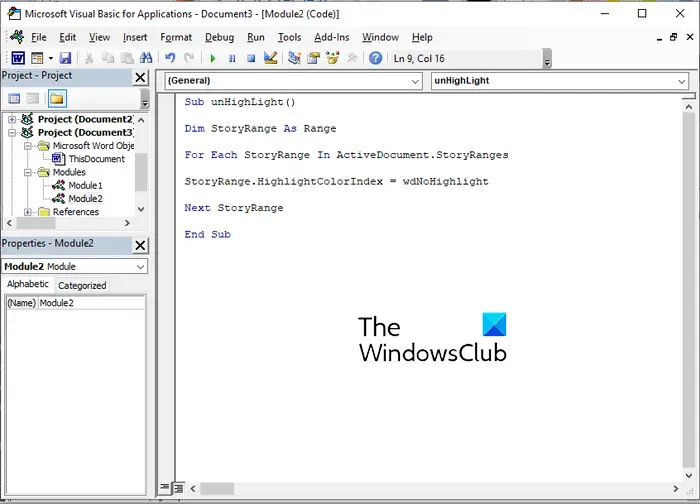Collapse Project (Document3) tree node

pyautogui.click(x=12, y=133)
